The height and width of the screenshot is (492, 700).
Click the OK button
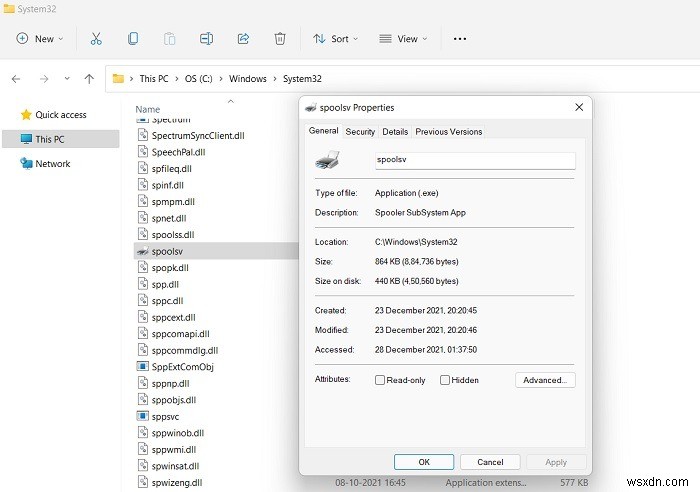click(x=424, y=462)
